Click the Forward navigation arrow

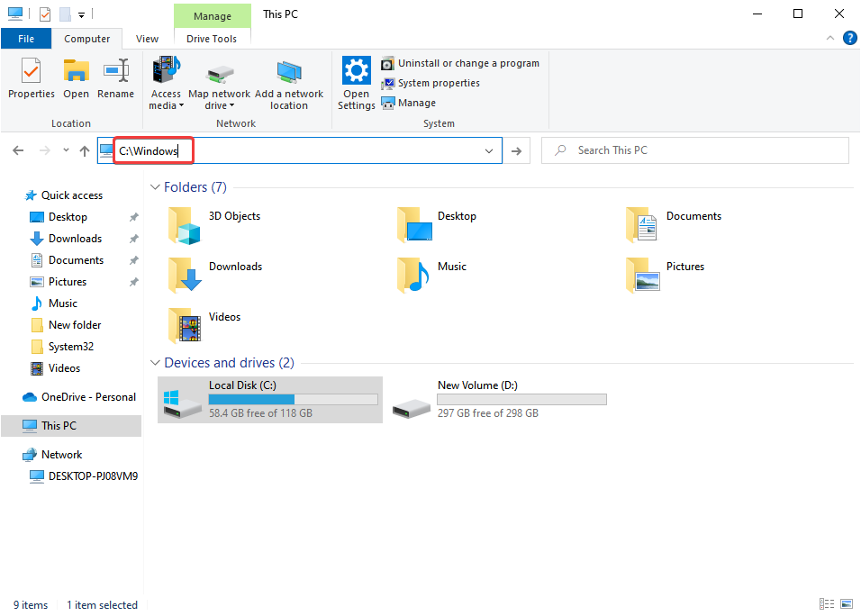click(x=44, y=150)
